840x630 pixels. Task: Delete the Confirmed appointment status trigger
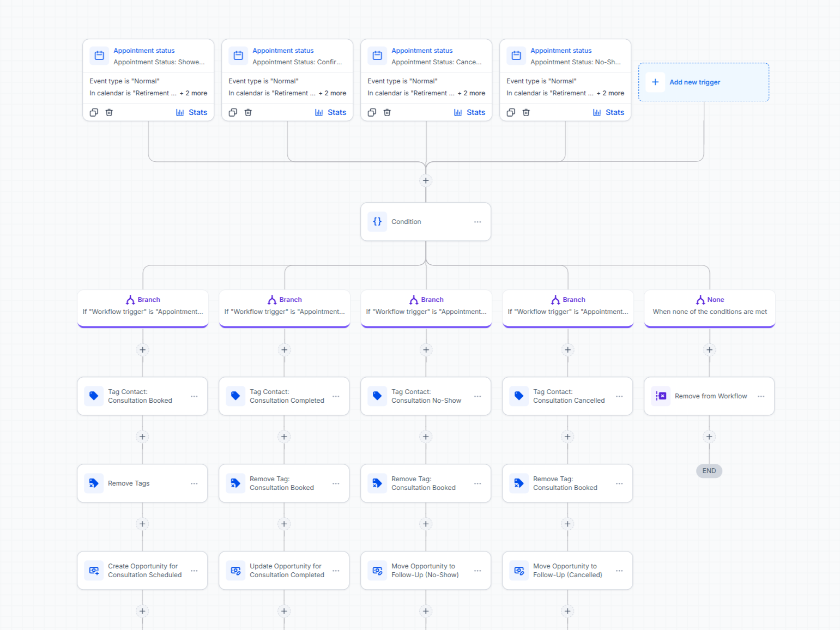[248, 112]
